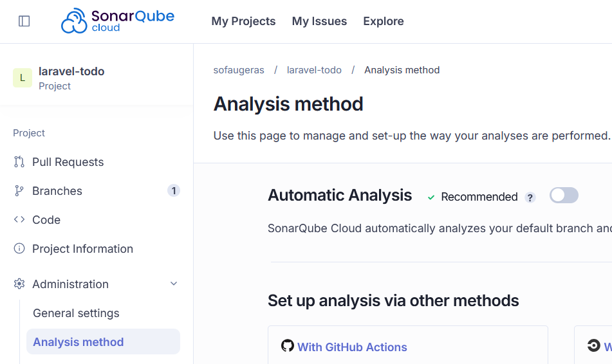Click the help question mark beside Recommended

coord(530,197)
